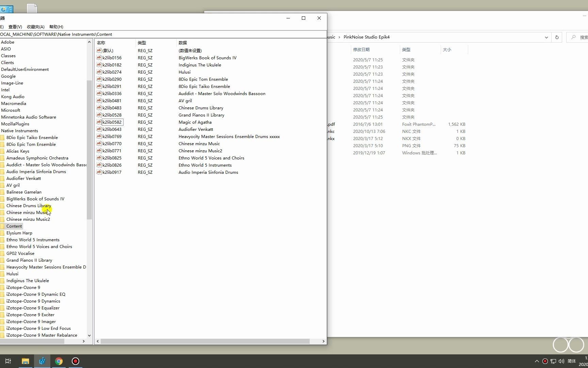Viewport: 588px width, 368px height.
Task: Refresh the Explorer window address bar
Action: click(557, 37)
